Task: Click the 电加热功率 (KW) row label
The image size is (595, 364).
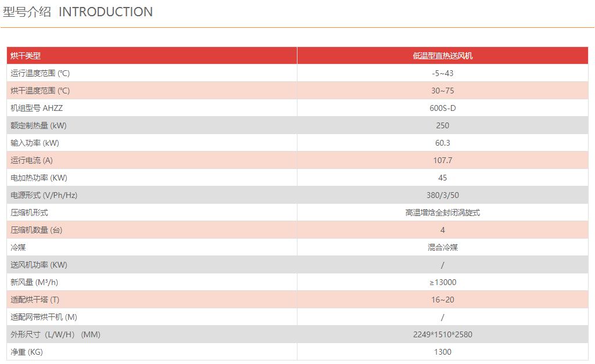Action: pos(39,178)
